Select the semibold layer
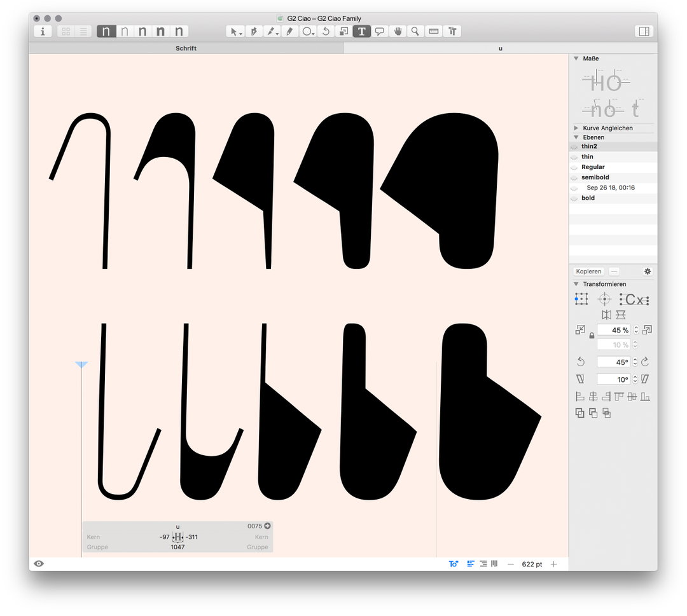This screenshot has height=616, width=687. click(613, 177)
